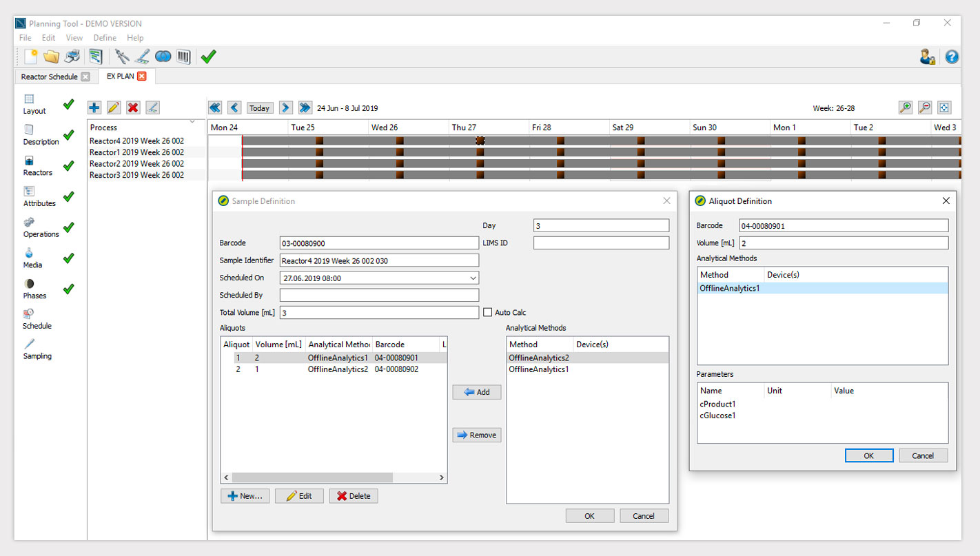980x556 pixels.
Task: Open the Schedule step in sidebar
Action: click(37, 320)
